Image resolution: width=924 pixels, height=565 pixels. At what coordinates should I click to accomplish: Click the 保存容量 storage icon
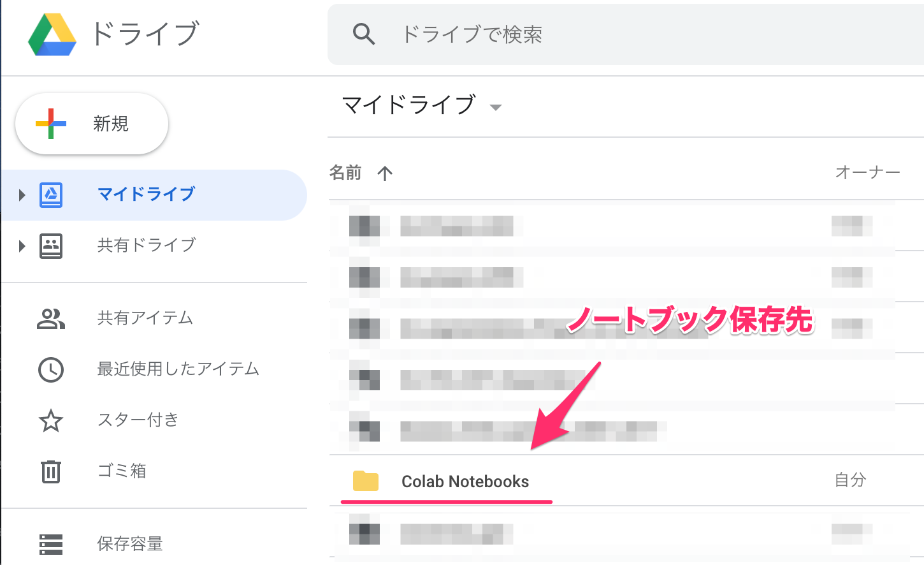tap(51, 543)
